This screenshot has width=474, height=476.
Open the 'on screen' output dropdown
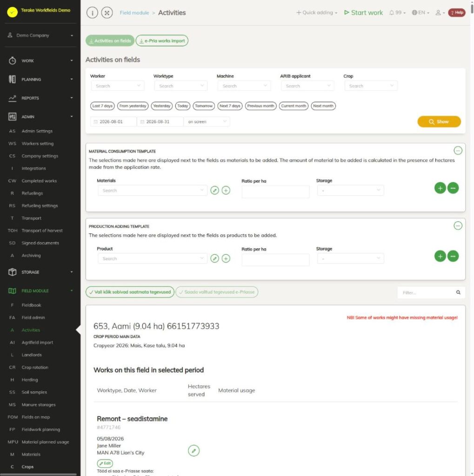click(x=207, y=121)
